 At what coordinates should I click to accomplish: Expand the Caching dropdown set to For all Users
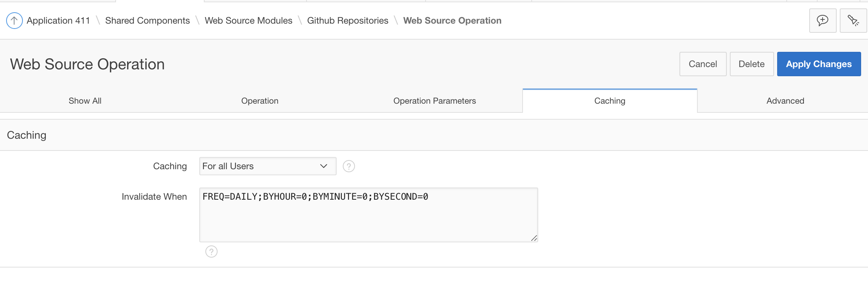267,166
